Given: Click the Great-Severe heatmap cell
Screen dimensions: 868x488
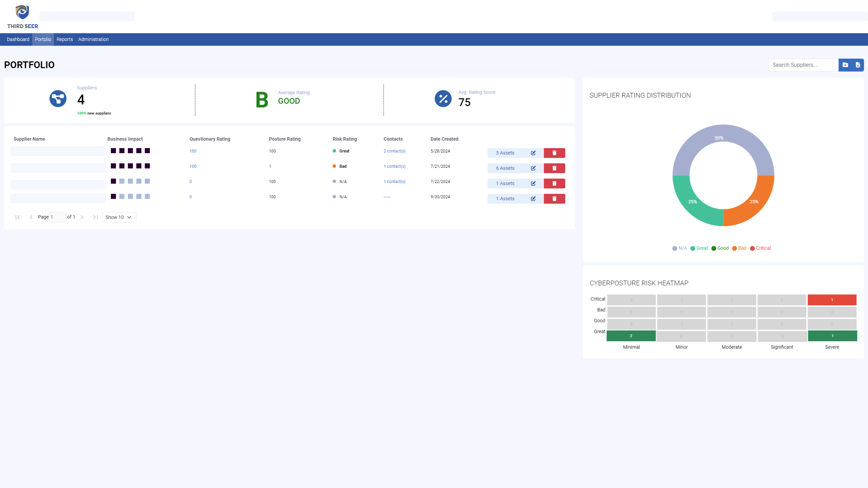Looking at the screenshot, I should tap(832, 336).
